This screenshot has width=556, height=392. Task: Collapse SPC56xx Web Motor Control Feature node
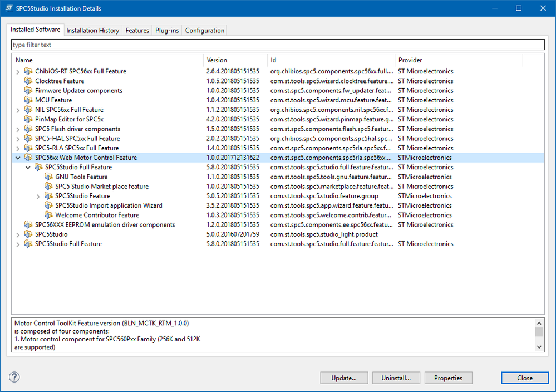[x=18, y=158]
